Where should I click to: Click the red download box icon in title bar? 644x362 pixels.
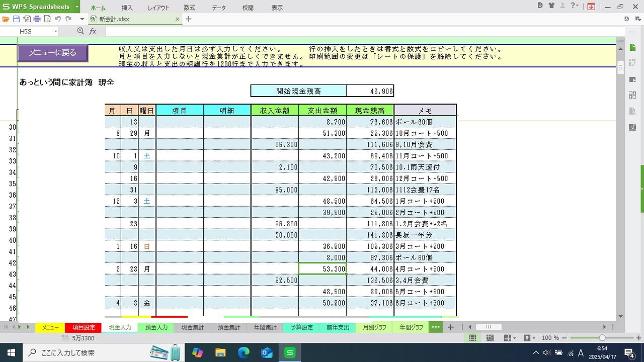click(x=591, y=7)
